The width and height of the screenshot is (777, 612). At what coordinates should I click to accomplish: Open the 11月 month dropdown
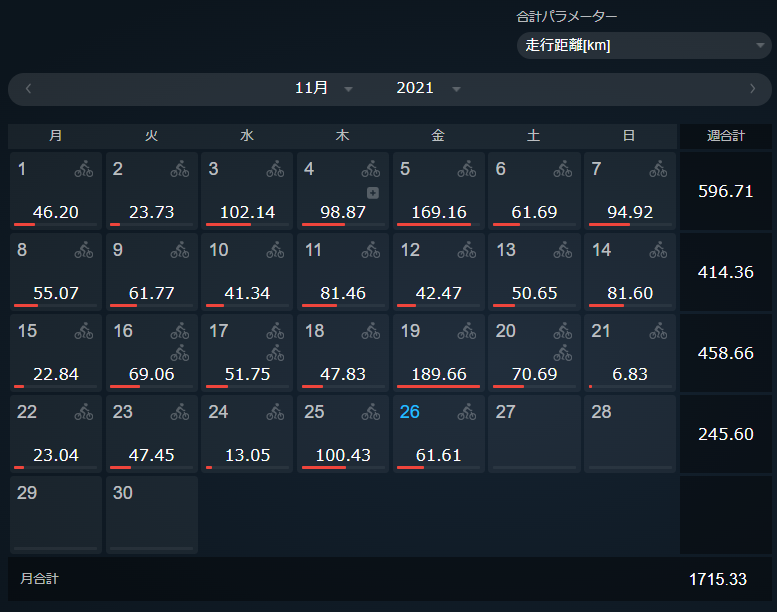(323, 89)
